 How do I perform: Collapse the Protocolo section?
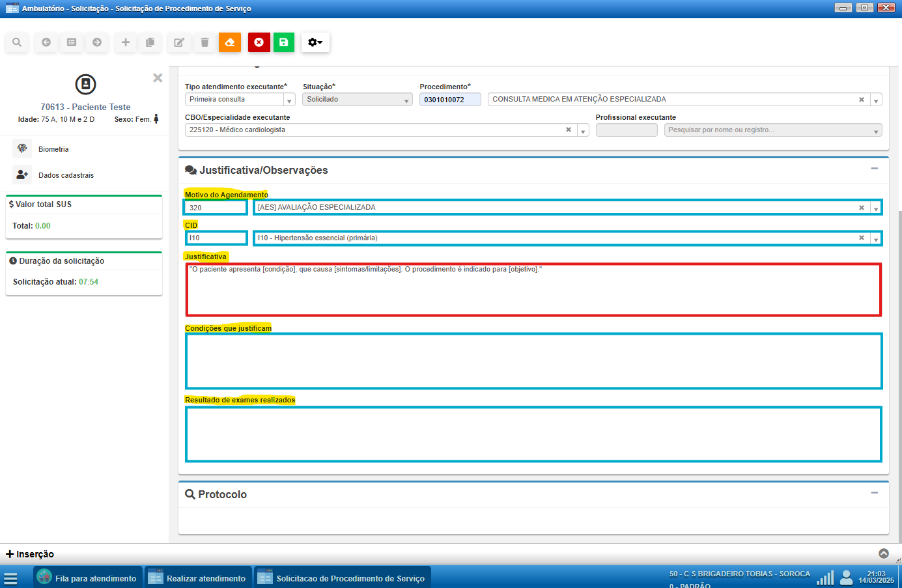pyautogui.click(x=875, y=493)
